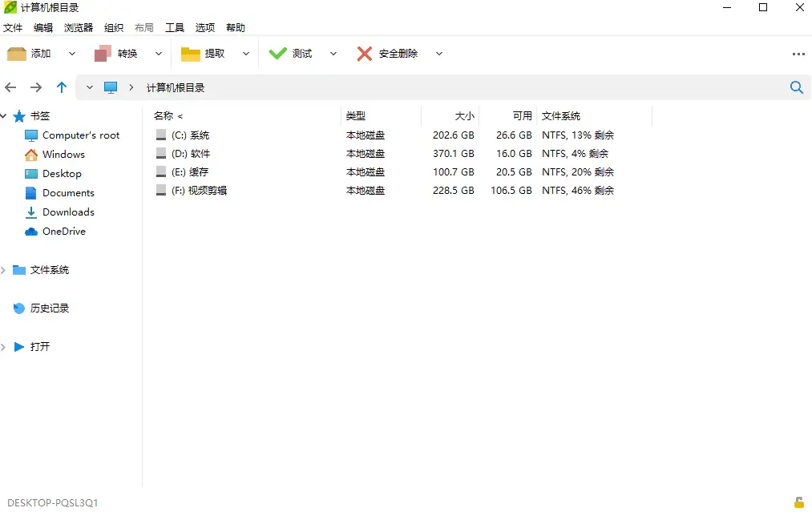Click the lock icon in the status bar
This screenshot has width=812, height=512.
[799, 502]
